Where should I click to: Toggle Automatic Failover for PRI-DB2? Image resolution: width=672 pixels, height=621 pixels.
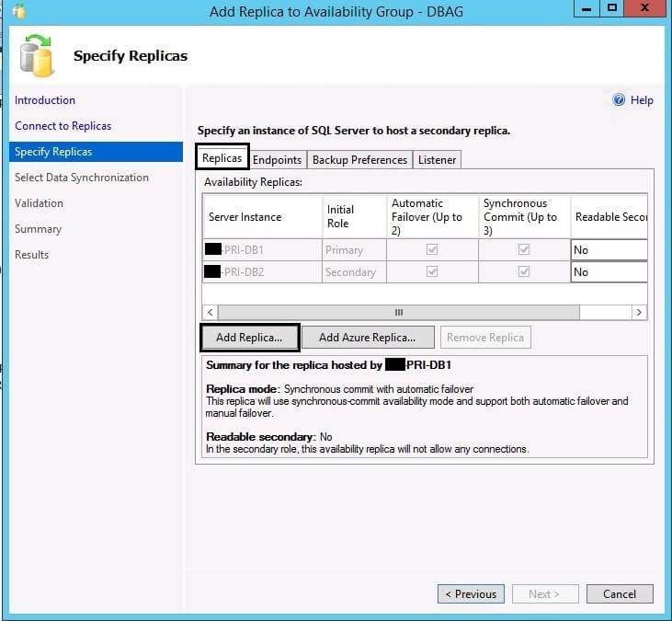[x=431, y=272]
